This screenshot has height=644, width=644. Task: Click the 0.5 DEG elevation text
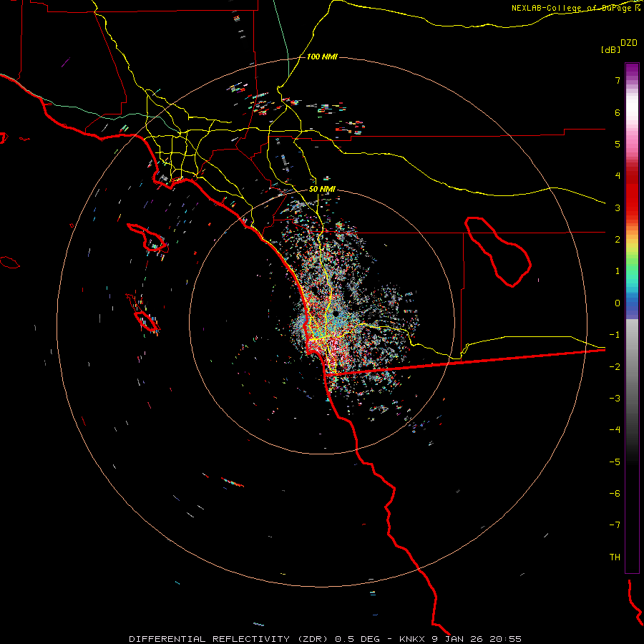pyautogui.click(x=358, y=639)
